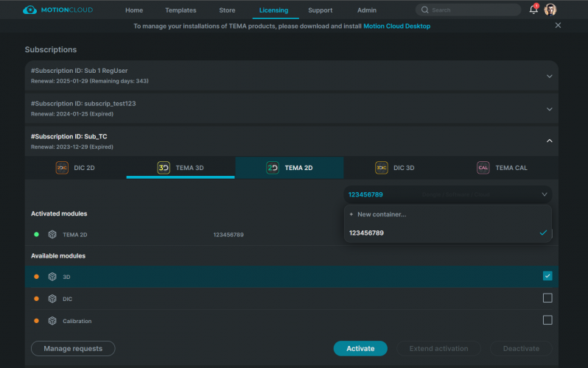588x368 pixels.
Task: Open the notifications bell
Action: point(533,10)
